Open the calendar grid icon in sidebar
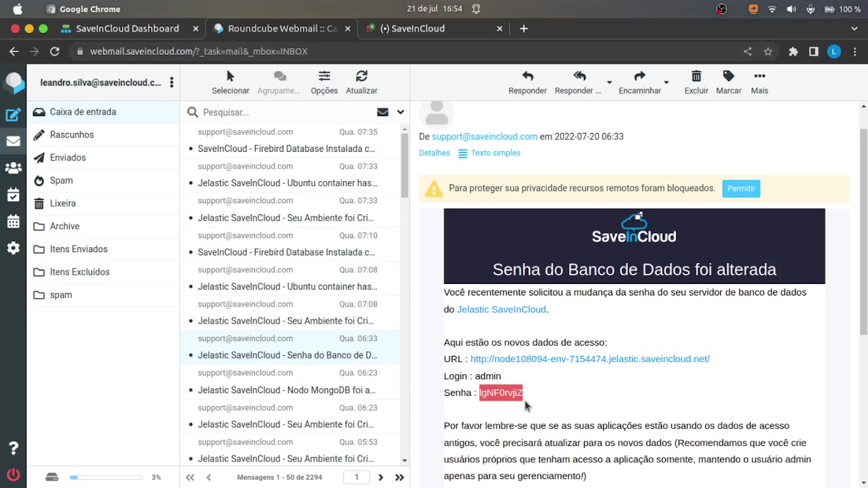This screenshot has width=868, height=488. (13, 221)
